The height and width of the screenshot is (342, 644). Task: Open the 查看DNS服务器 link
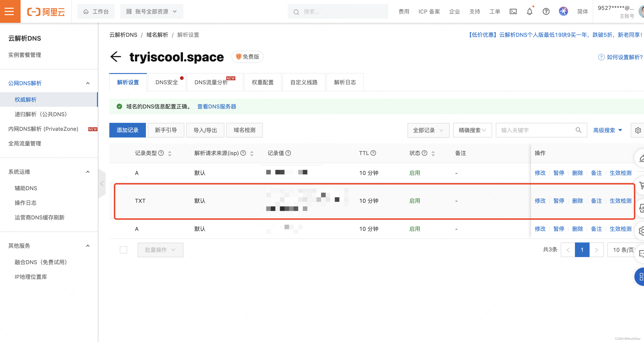[x=217, y=107]
